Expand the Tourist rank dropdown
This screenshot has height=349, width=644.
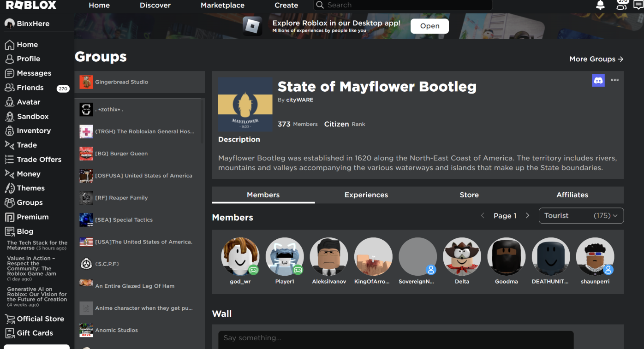click(581, 216)
